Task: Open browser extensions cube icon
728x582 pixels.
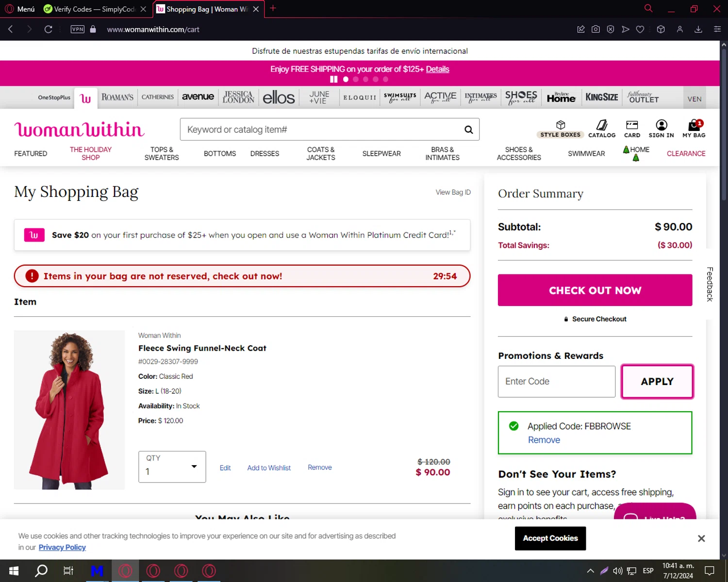Action: [x=661, y=29]
